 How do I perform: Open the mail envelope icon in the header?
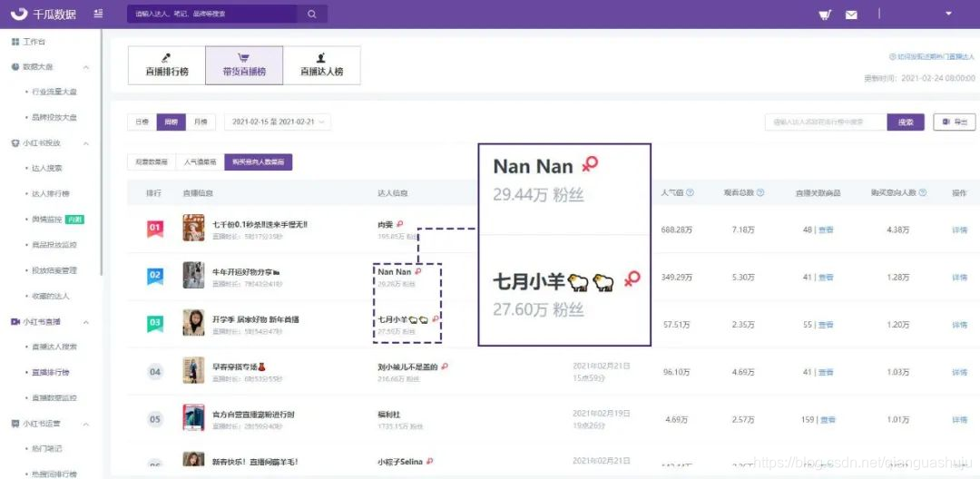coord(851,15)
